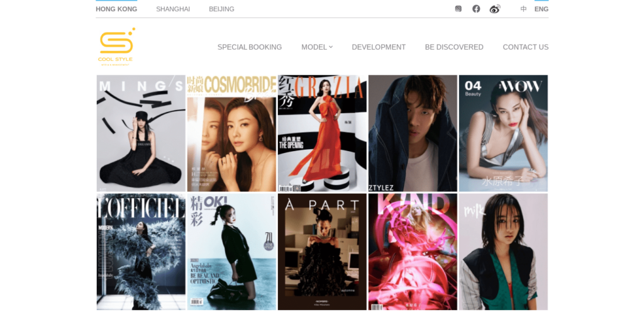Open the KIND pink magazine cover
Viewport: 644px width, 312px height.
pos(413,252)
